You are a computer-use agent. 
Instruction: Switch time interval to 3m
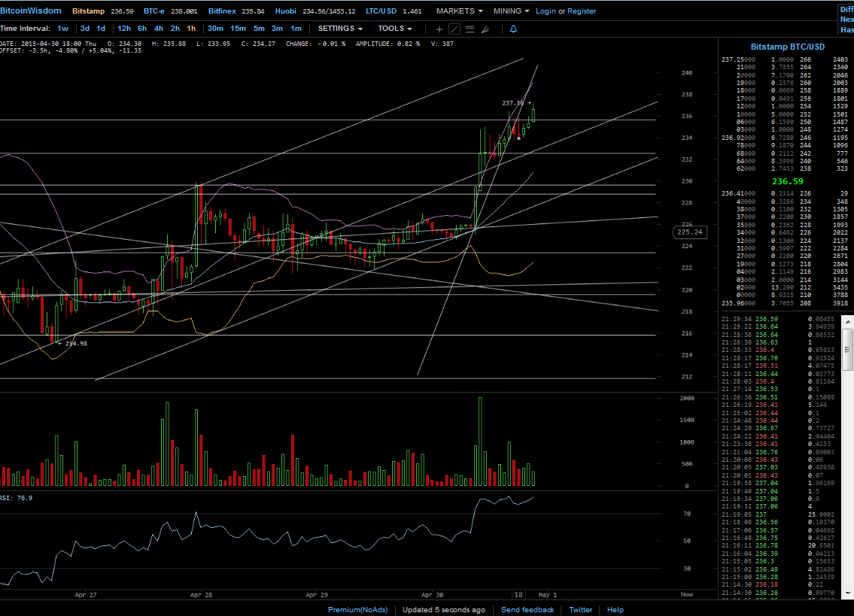[x=277, y=29]
